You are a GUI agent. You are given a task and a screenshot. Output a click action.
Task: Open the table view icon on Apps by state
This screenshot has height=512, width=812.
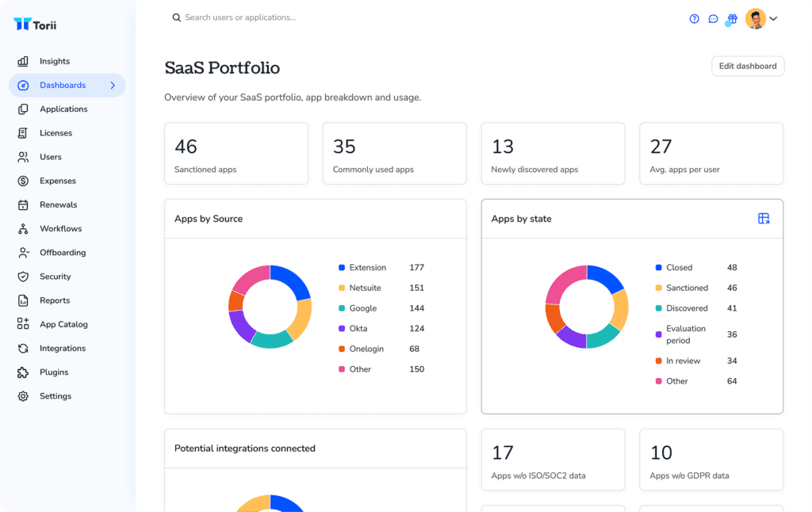[x=764, y=218]
